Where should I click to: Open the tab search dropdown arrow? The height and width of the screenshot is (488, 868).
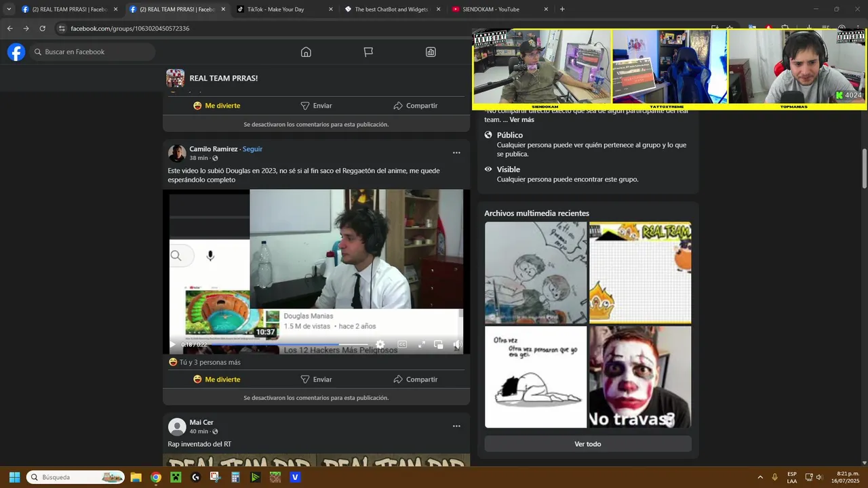tap(9, 9)
